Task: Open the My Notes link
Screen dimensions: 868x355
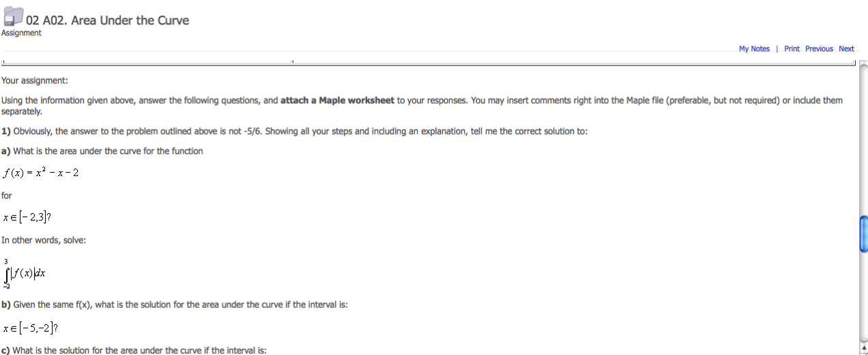Action: click(x=754, y=48)
